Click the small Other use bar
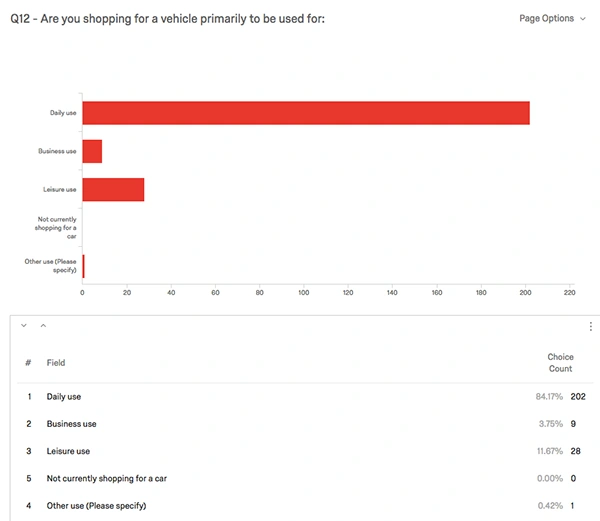 [x=83, y=266]
